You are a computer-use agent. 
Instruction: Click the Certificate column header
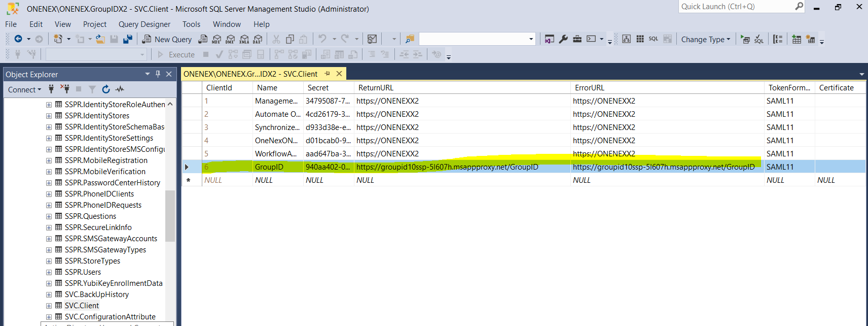(x=840, y=87)
